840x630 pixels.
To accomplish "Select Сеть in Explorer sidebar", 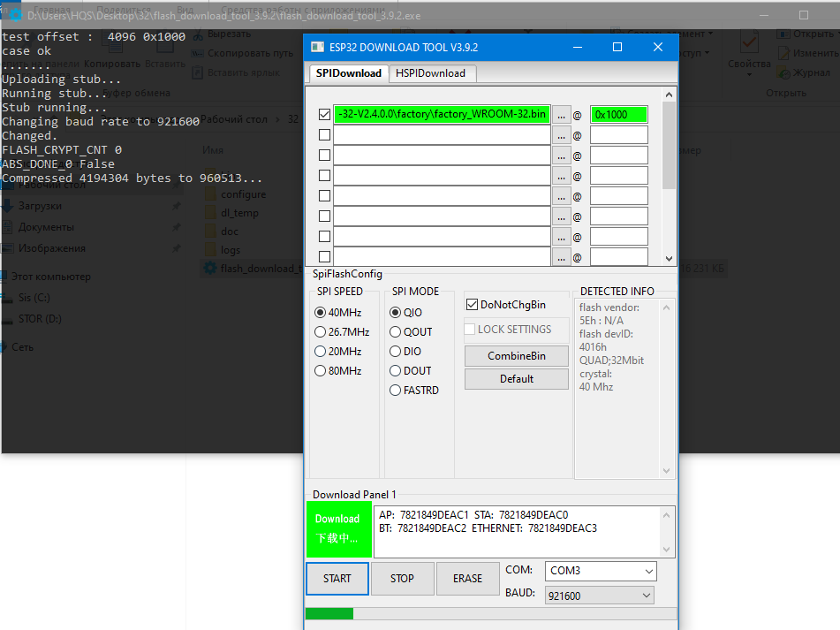I will [22, 347].
